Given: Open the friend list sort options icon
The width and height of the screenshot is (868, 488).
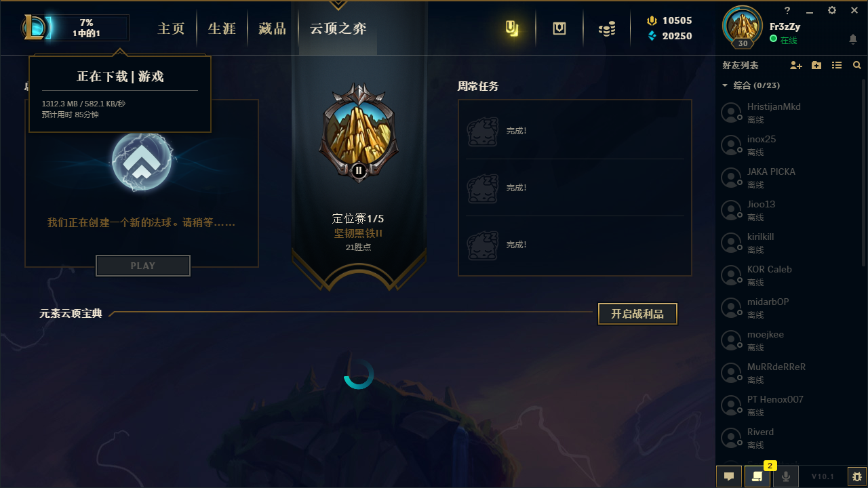Looking at the screenshot, I should [837, 65].
